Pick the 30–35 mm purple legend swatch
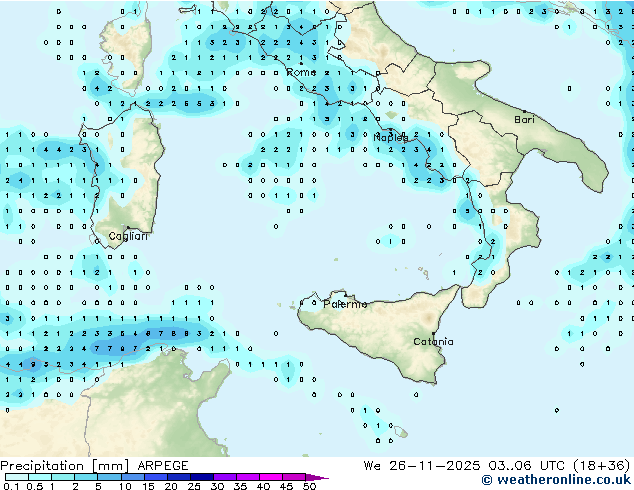634x490 pixels. [x=224, y=477]
